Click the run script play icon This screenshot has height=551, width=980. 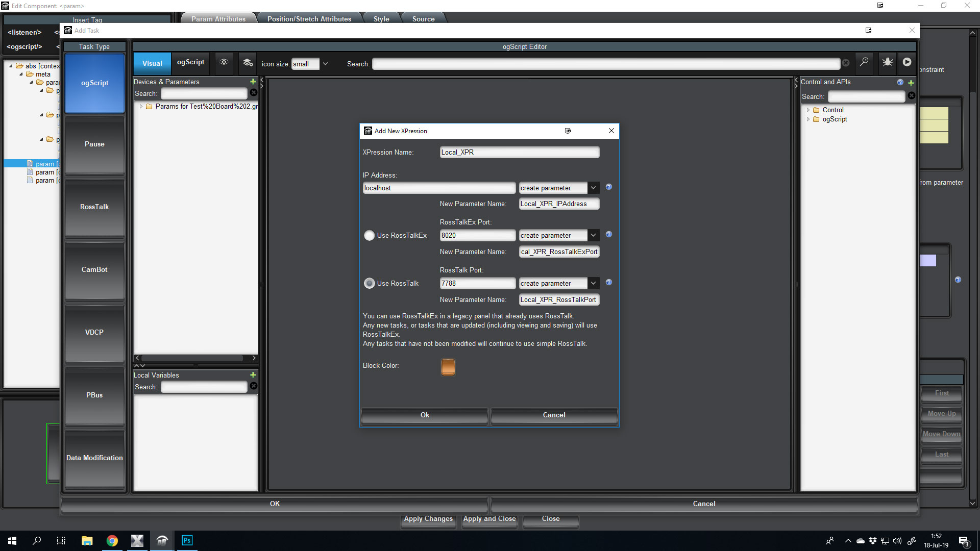pyautogui.click(x=907, y=62)
